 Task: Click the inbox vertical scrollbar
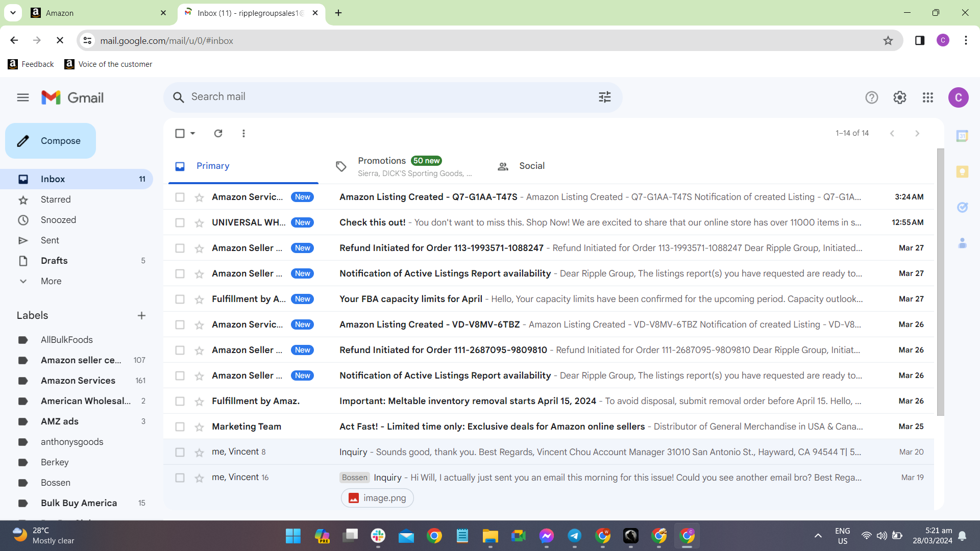940,282
